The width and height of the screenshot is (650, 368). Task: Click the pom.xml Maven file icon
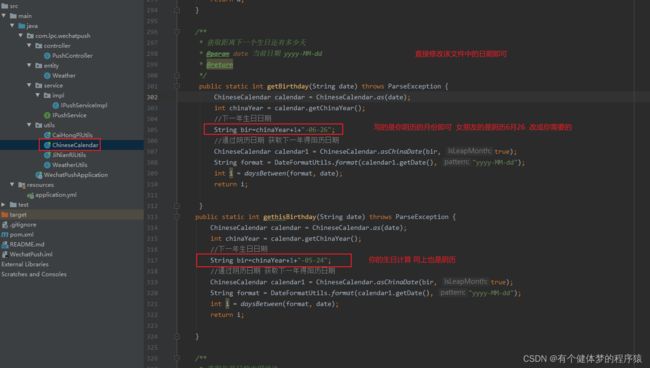point(5,235)
